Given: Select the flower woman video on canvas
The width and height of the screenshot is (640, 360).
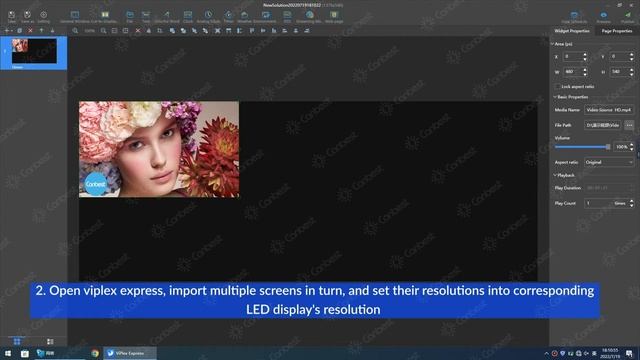Looking at the screenshot, I should pos(159,149).
